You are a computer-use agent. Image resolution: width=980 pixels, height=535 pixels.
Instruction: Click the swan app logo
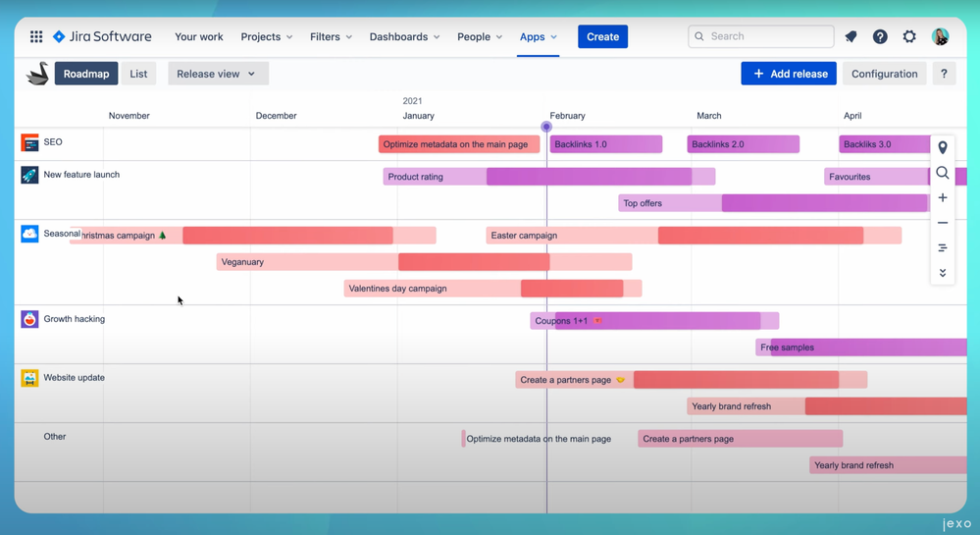point(37,74)
